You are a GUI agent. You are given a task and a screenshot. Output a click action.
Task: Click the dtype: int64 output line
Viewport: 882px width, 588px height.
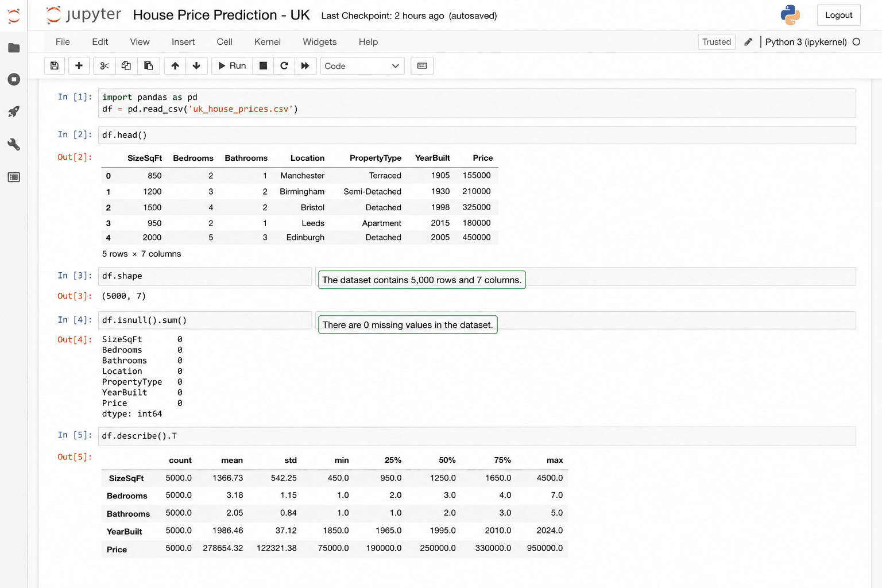132,414
